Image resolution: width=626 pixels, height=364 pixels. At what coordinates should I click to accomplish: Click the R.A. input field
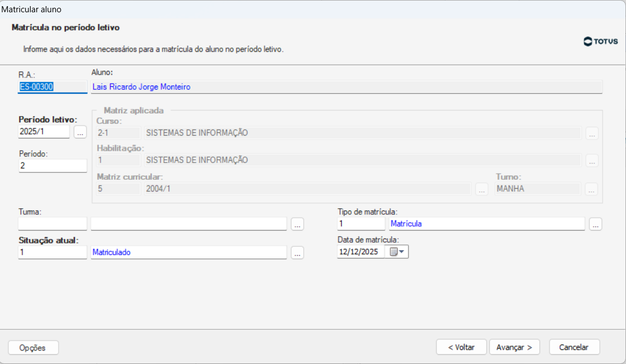click(52, 87)
